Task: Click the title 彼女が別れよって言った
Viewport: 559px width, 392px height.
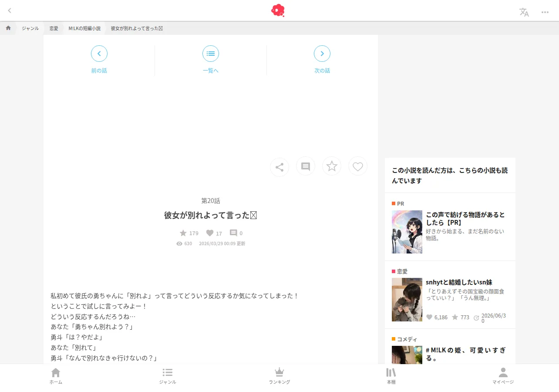Action: (x=210, y=215)
